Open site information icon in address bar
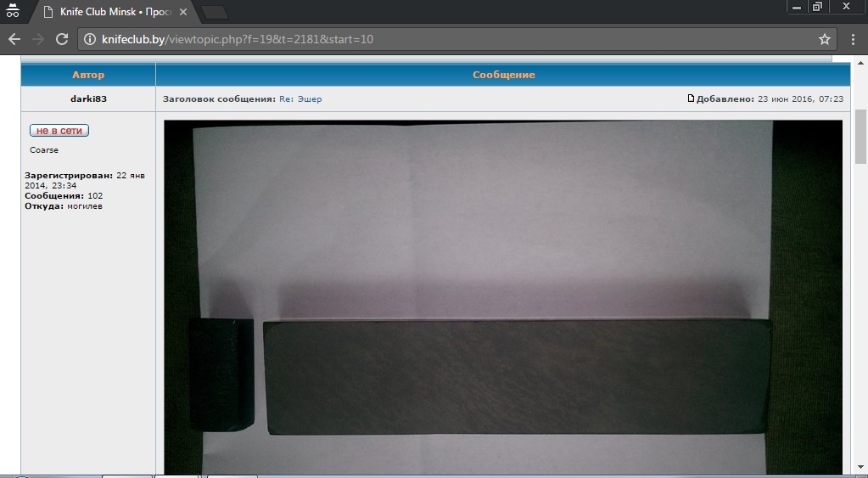 click(90, 39)
